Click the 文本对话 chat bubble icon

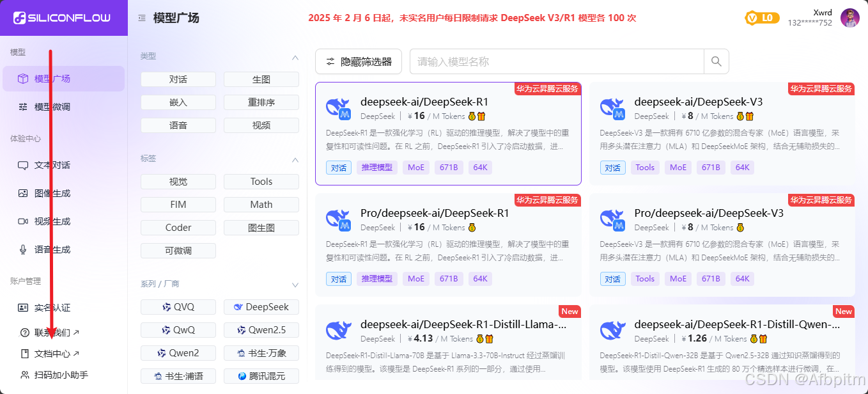[x=23, y=165]
